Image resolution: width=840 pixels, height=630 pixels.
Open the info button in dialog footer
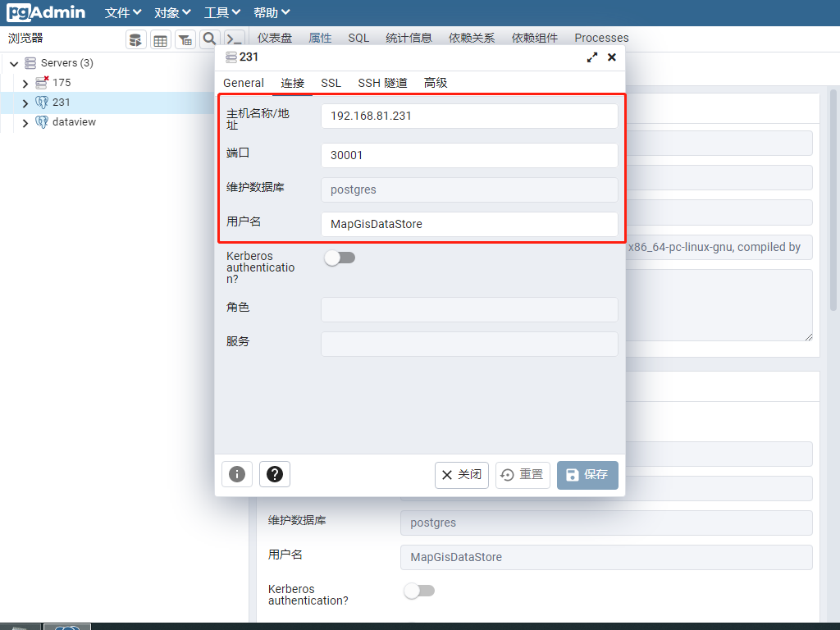237,474
